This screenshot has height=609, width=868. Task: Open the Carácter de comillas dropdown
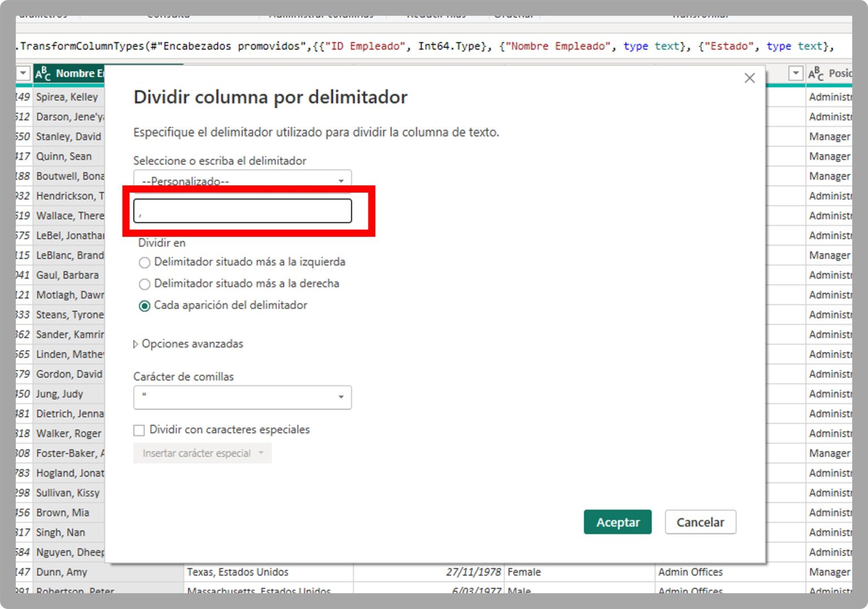click(242, 397)
